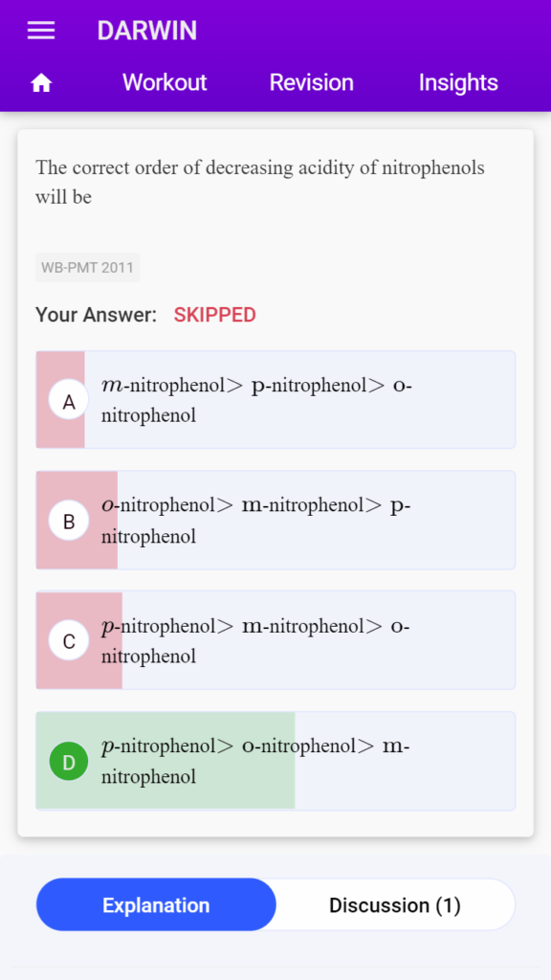Click the SKIPPED answer status label
Screen dimensions: 551x980
(x=215, y=315)
